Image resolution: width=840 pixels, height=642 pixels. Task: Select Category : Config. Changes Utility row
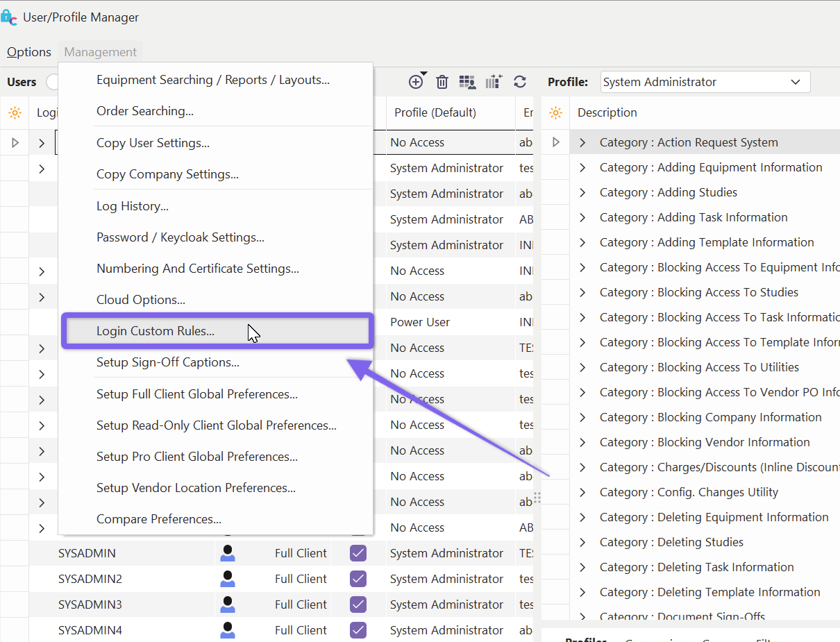(x=689, y=492)
